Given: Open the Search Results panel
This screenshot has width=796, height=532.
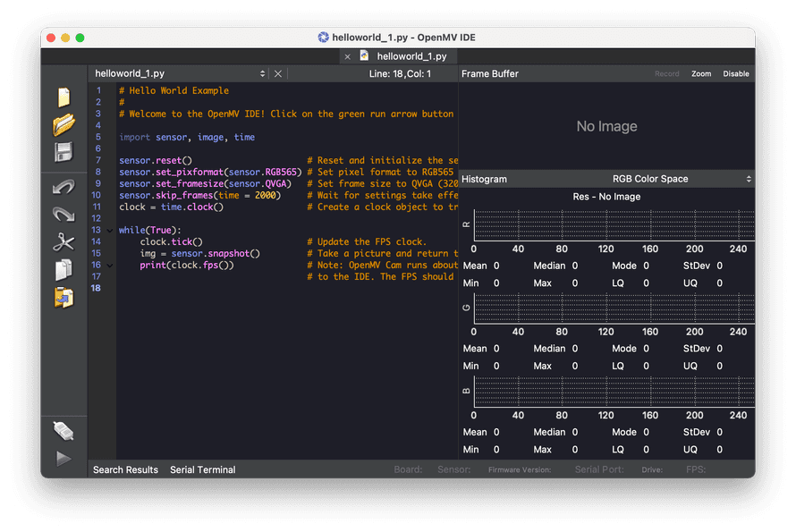Looking at the screenshot, I should 125,469.
